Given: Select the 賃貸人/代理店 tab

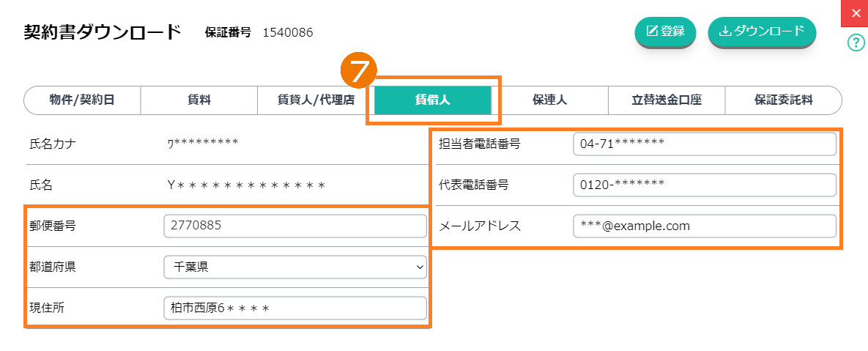Looking at the screenshot, I should click(316, 100).
